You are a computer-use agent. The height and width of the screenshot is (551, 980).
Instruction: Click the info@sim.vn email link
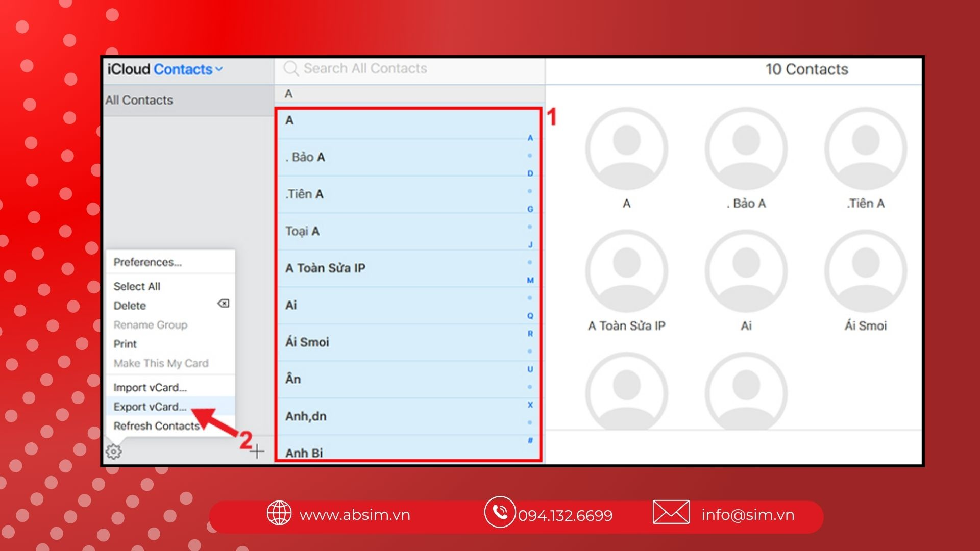748,515
